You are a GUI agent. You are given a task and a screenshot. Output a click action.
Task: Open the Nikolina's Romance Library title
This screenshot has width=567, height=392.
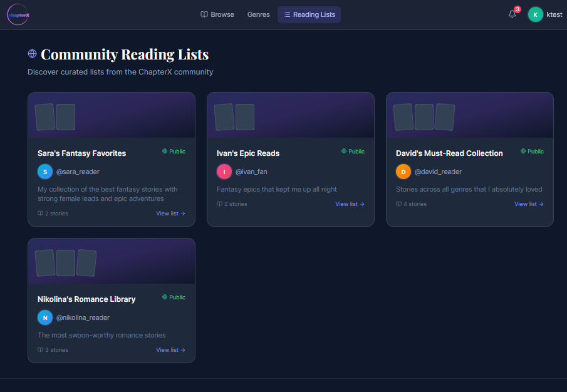click(86, 299)
